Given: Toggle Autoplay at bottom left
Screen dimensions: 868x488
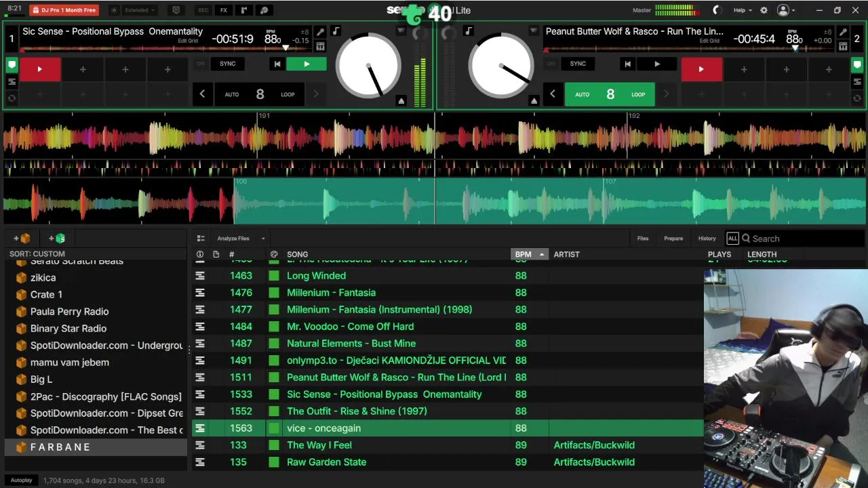Looking at the screenshot, I should pyautogui.click(x=21, y=481).
